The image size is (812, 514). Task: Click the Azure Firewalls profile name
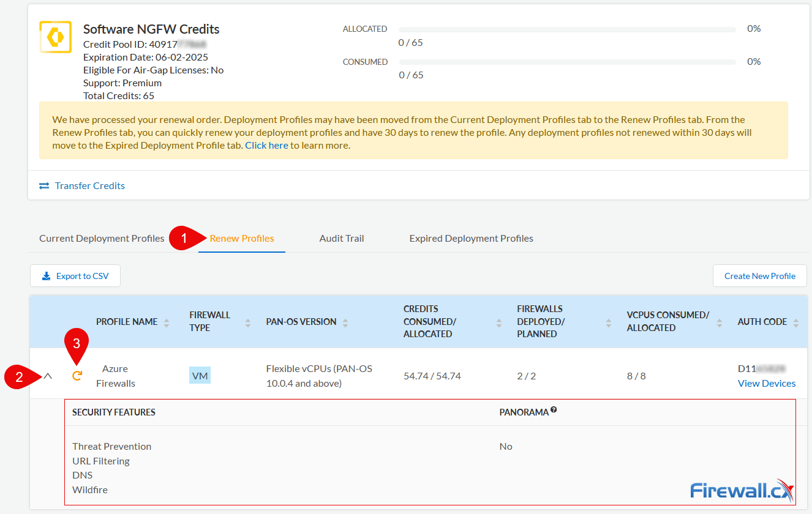point(115,376)
